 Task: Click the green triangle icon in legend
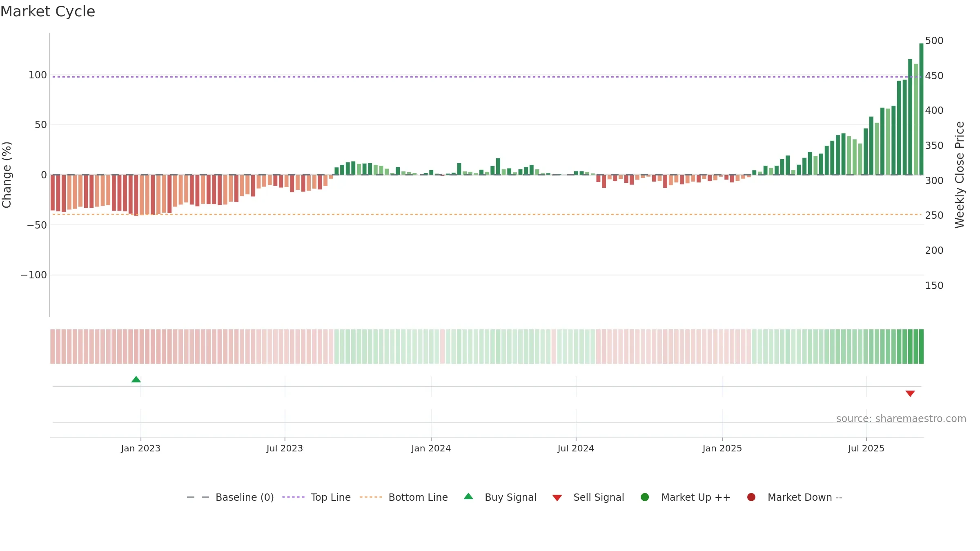[x=468, y=496]
